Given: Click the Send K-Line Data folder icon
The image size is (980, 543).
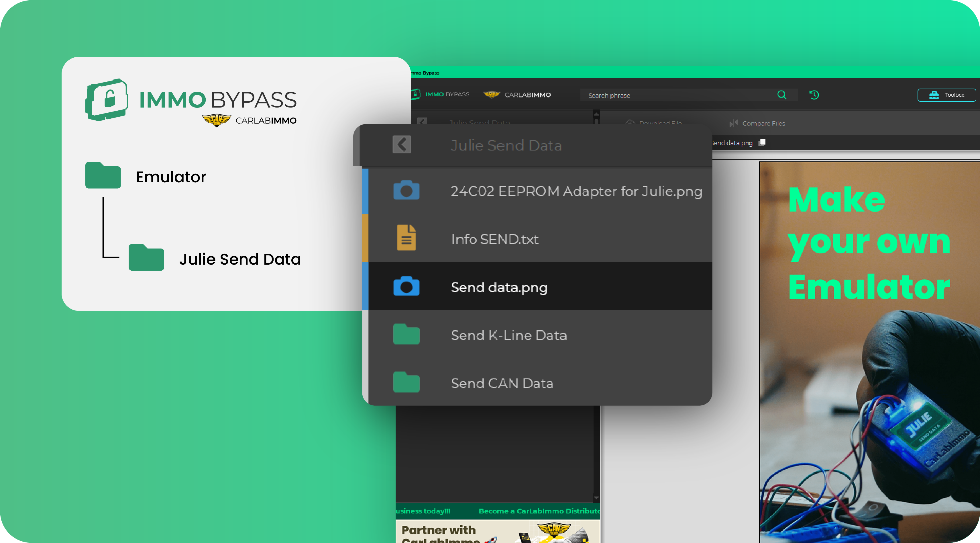Looking at the screenshot, I should pyautogui.click(x=406, y=334).
